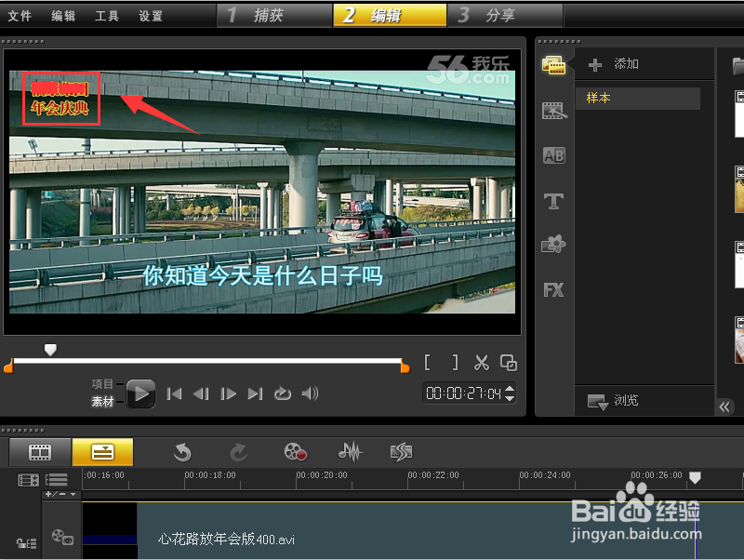Select the 样本 library folder
This screenshot has width=744, height=560.
tap(638, 99)
